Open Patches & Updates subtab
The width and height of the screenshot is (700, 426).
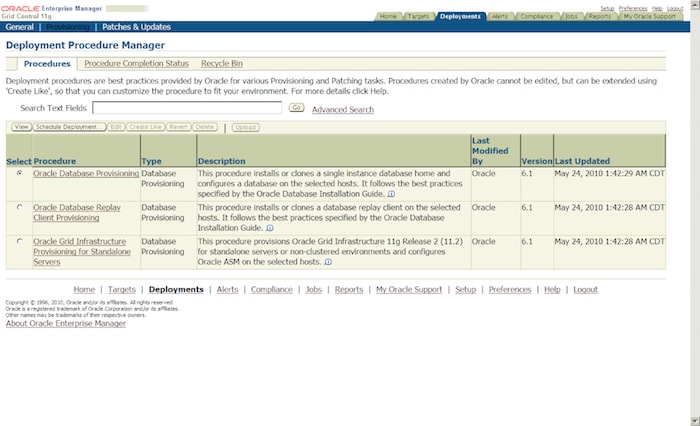click(136, 27)
